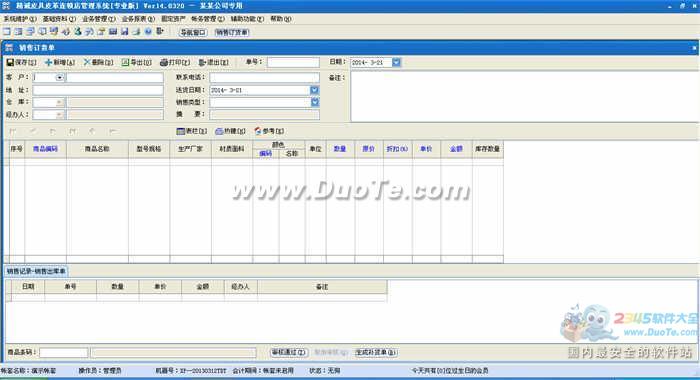This screenshot has height=380, width=700.
Task: Click the 保存 save icon
Action: (x=10, y=63)
